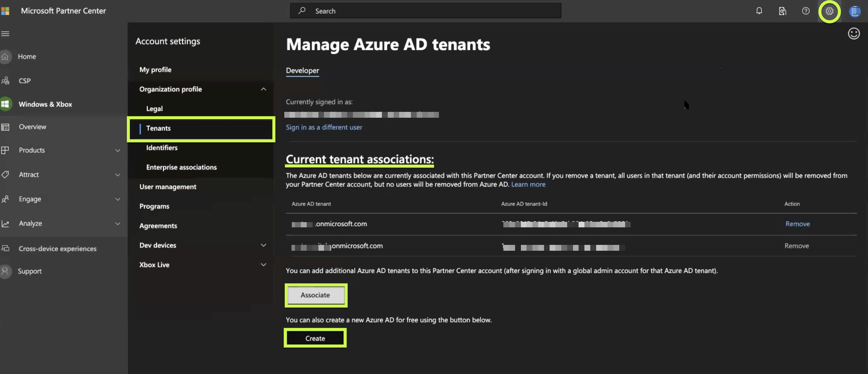The image size is (868, 374).
Task: Click the Associate button
Action: [315, 295]
